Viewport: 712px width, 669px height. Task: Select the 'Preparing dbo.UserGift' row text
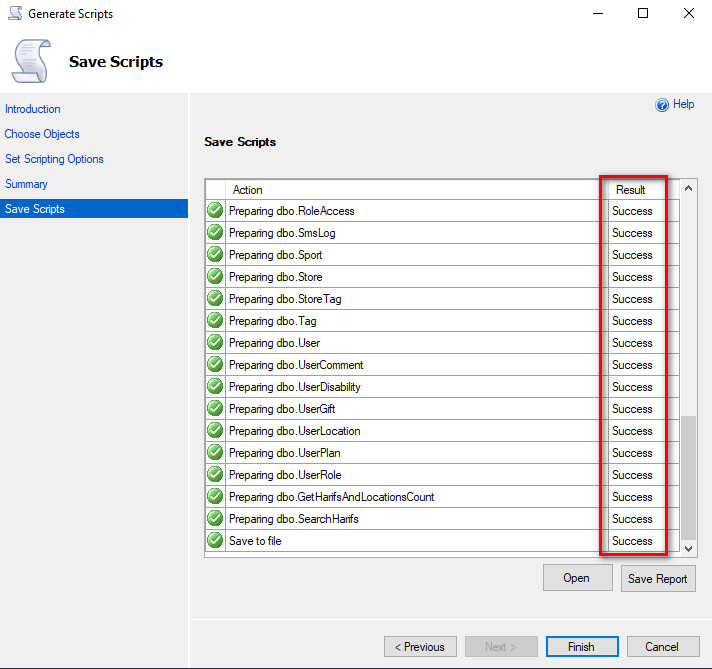282,409
